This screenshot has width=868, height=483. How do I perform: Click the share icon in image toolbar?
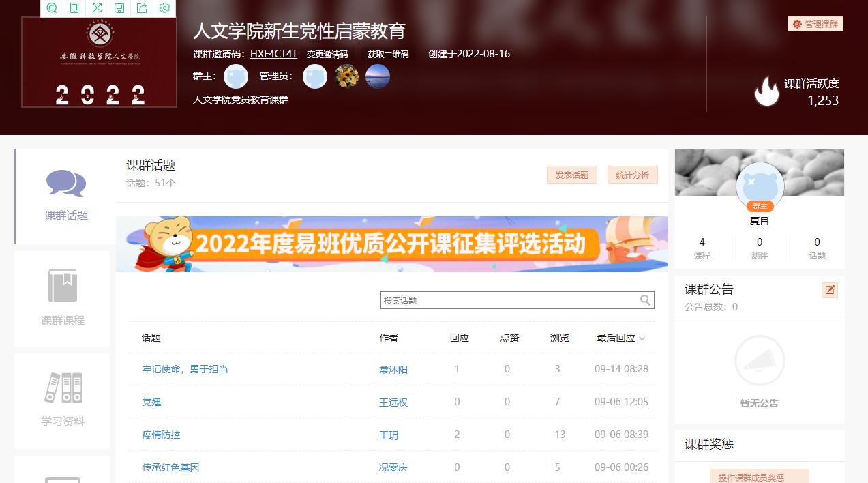point(142,8)
